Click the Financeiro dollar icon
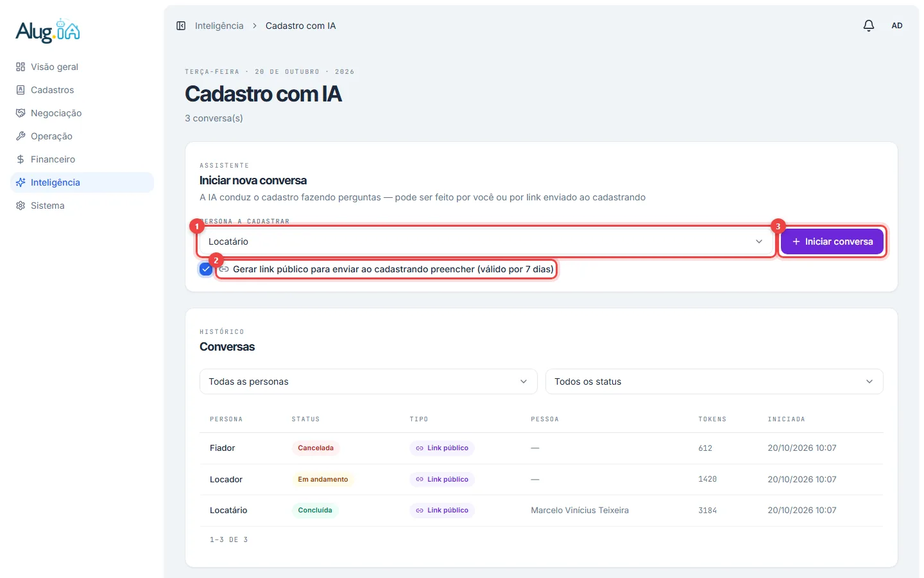 coord(21,159)
